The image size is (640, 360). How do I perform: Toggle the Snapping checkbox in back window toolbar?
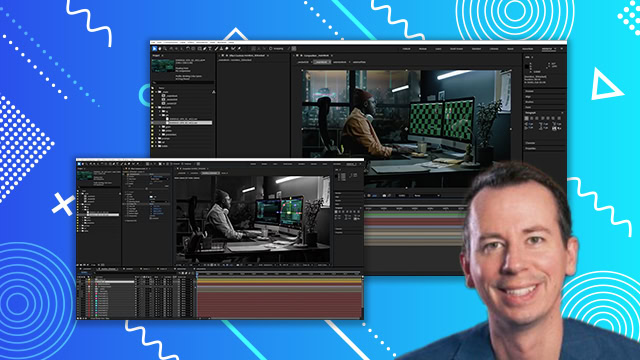point(271,49)
